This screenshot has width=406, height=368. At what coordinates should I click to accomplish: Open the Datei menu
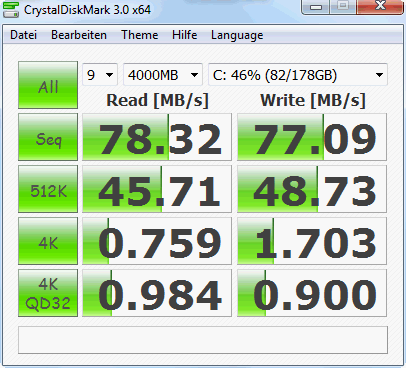coord(23,35)
